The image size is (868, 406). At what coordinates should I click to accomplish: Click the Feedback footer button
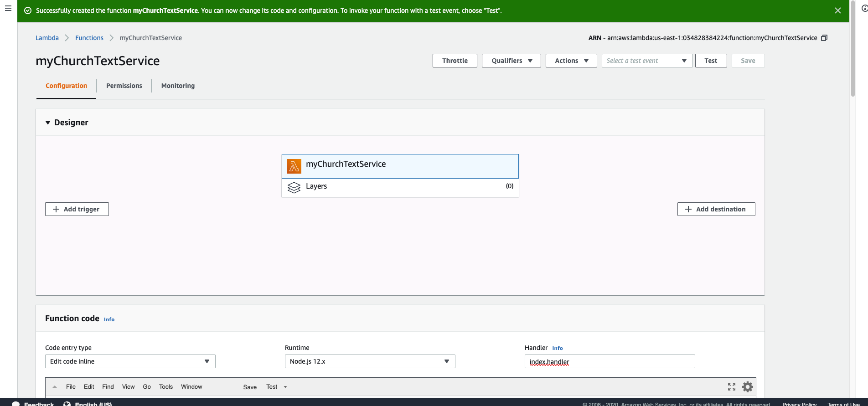tap(33, 404)
